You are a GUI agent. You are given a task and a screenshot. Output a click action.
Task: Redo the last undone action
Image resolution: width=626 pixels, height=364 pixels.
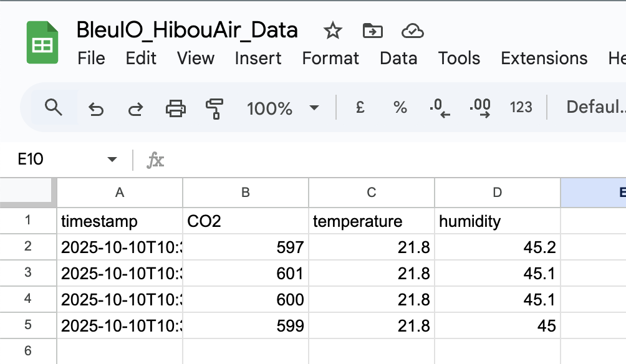click(x=135, y=108)
